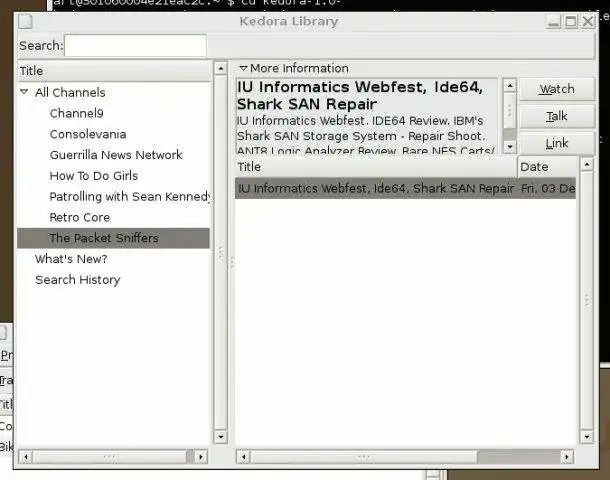Click the Watch button

click(557, 89)
